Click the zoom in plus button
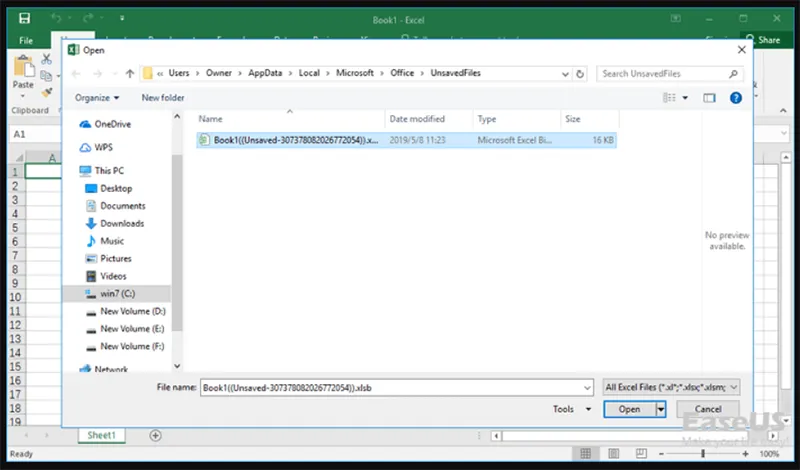Screen dimensions: 800x470 pyautogui.click(x=745, y=454)
